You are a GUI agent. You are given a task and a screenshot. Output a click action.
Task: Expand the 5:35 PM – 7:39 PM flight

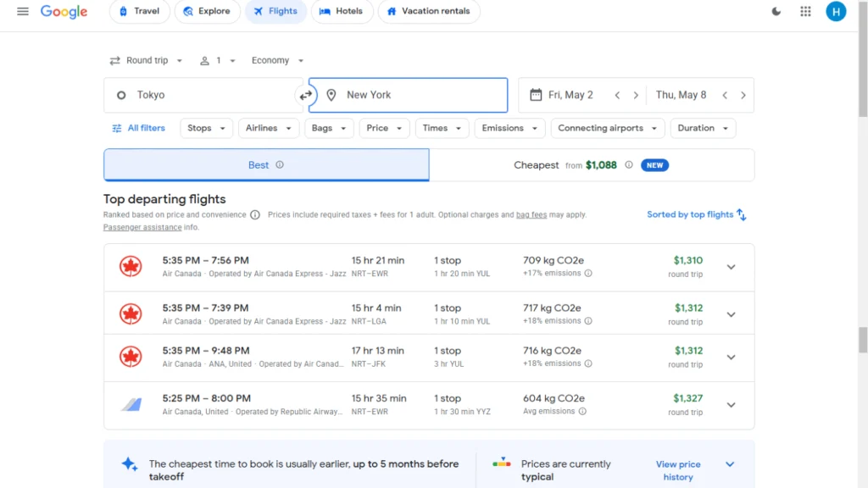[x=731, y=314]
